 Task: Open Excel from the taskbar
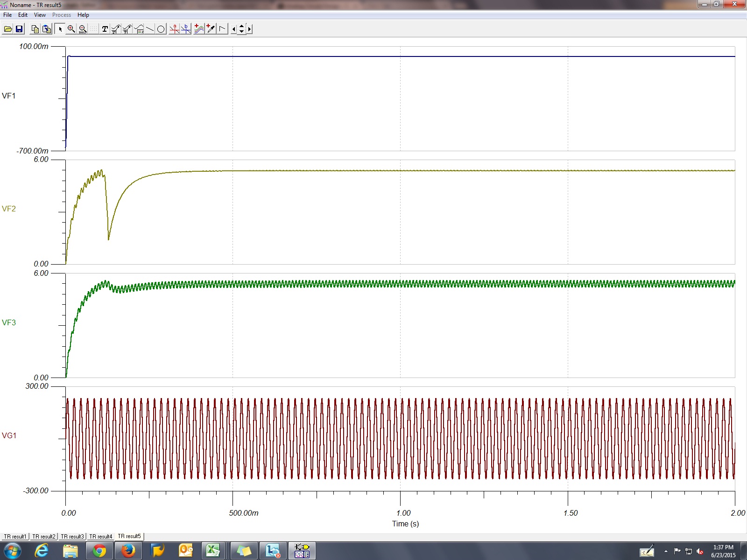click(x=213, y=551)
